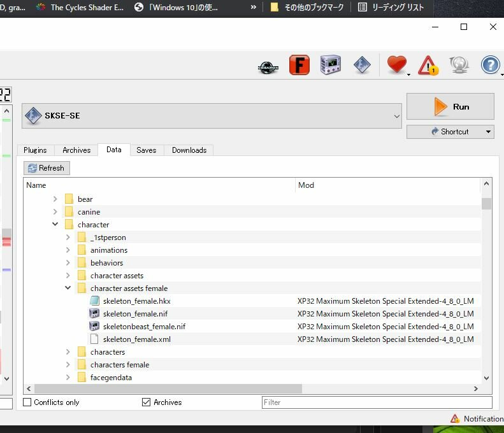Collapse the character assets female folder
This screenshot has height=433, width=504.
pyautogui.click(x=68, y=287)
